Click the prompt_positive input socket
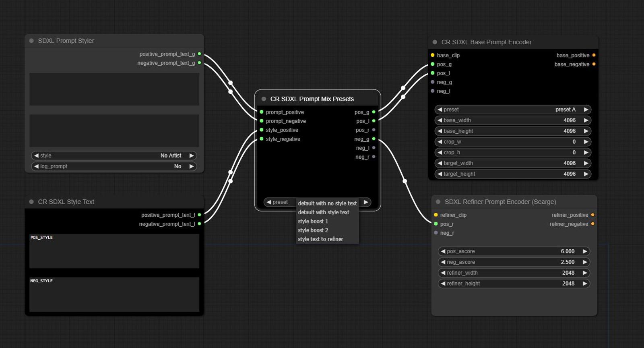Screen dimensions: 644x348 [262, 112]
